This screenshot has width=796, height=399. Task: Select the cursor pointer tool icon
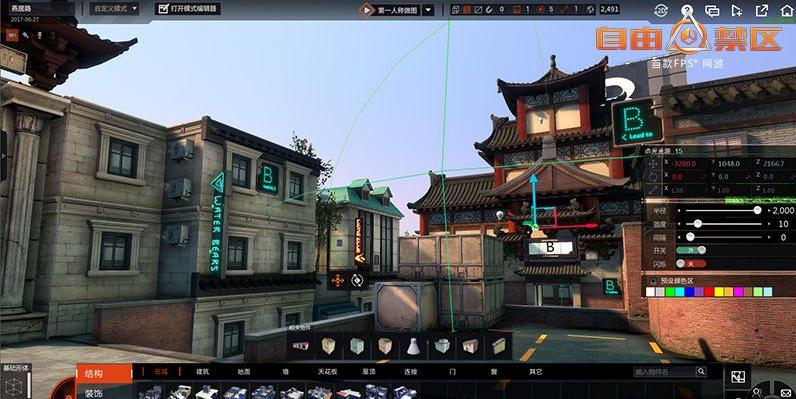coord(737,10)
